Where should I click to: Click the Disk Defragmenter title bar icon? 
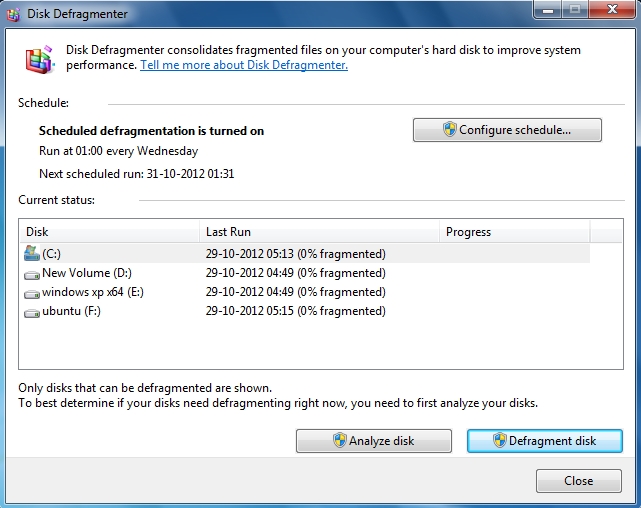click(x=15, y=14)
